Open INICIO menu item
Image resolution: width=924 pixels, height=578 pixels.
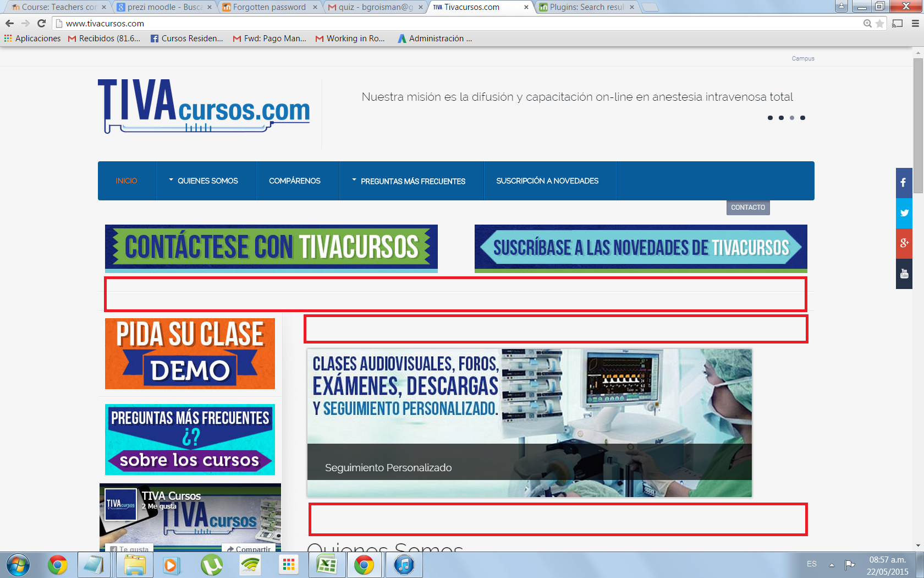[x=127, y=181]
